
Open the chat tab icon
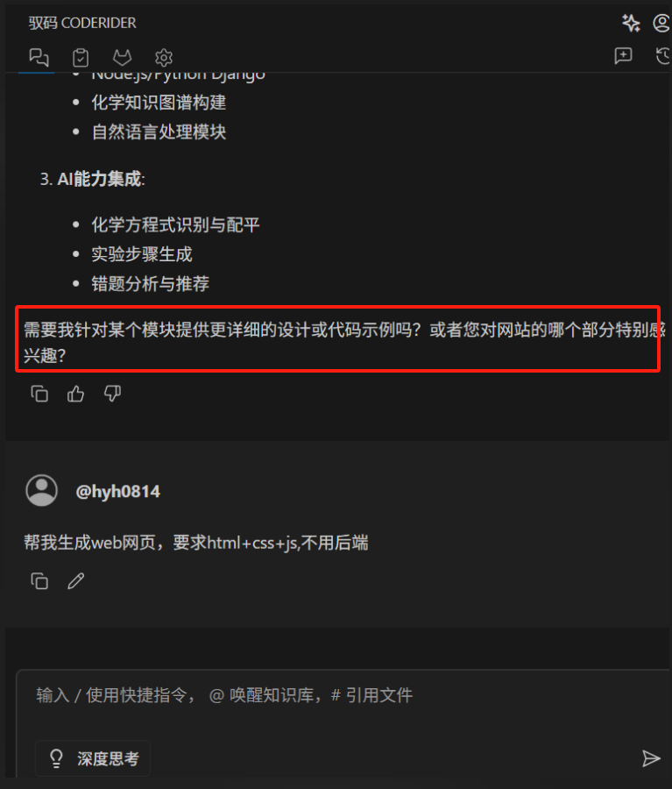click(39, 57)
